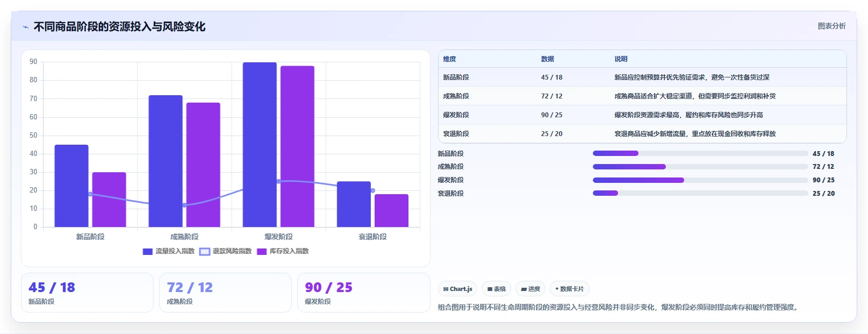The width and height of the screenshot is (868, 334).
Task: Click the 图表分析 label at top right
Action: pyautogui.click(x=831, y=26)
